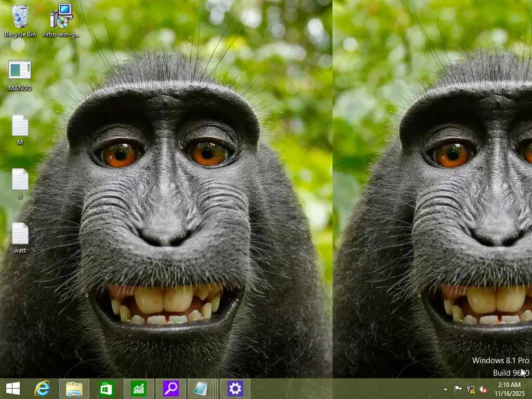Open Action Center flag icon

(x=458, y=389)
